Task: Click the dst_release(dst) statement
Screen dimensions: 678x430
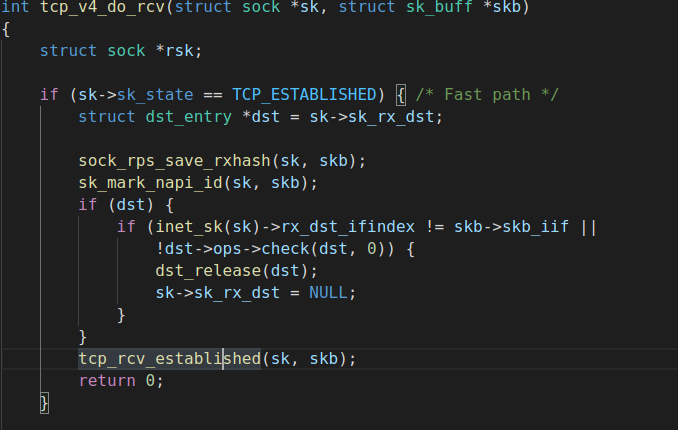Action: click(x=237, y=271)
